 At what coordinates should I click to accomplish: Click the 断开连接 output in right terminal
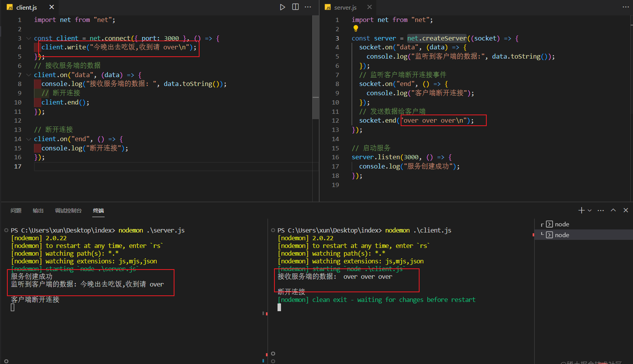291,292
